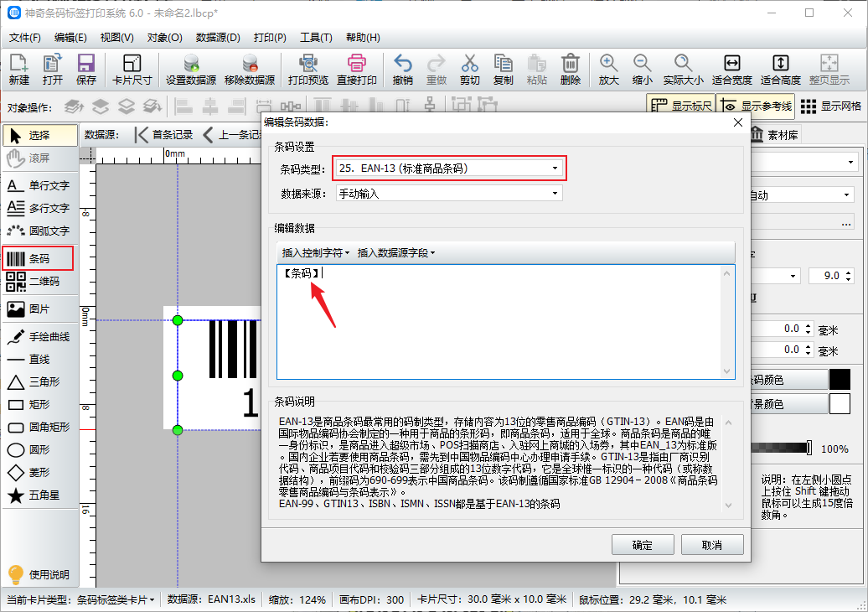
Task: Click the 实际大小 actual size icon
Action: 683,70
